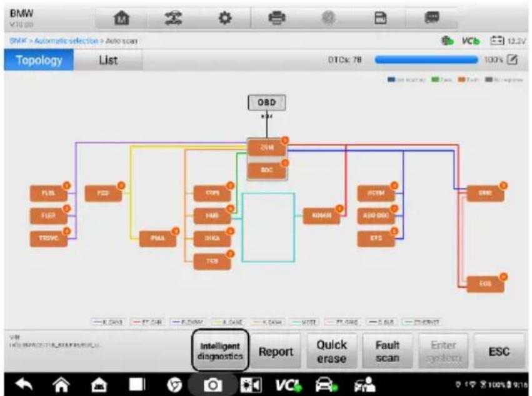The width and height of the screenshot is (532, 396).
Task: Open settings gear in top toolbar
Action: point(225,17)
